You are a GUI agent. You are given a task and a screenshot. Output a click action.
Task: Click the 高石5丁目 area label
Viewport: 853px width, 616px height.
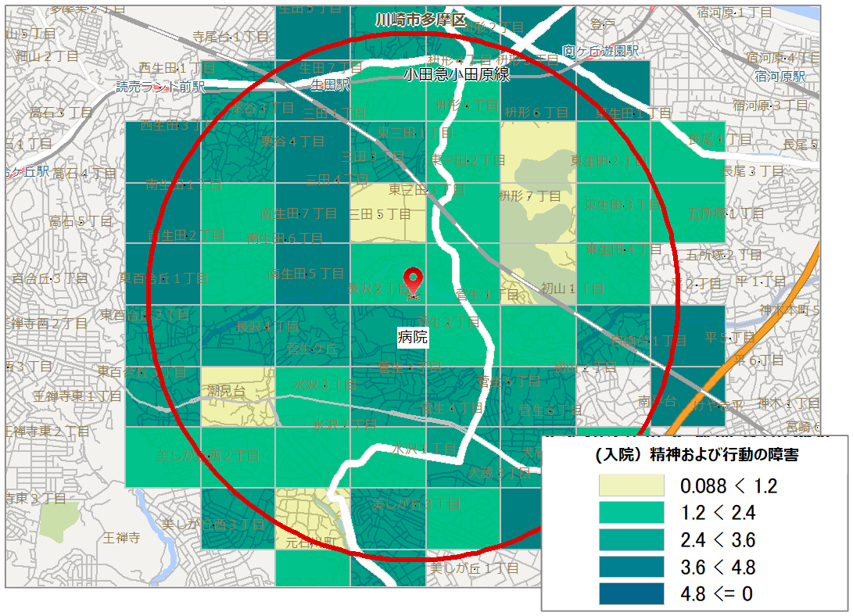pos(81,221)
